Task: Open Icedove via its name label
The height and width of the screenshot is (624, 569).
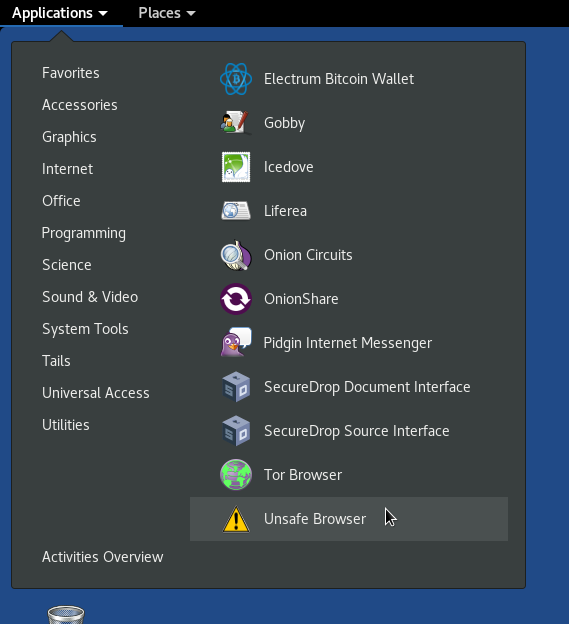Action: (288, 167)
